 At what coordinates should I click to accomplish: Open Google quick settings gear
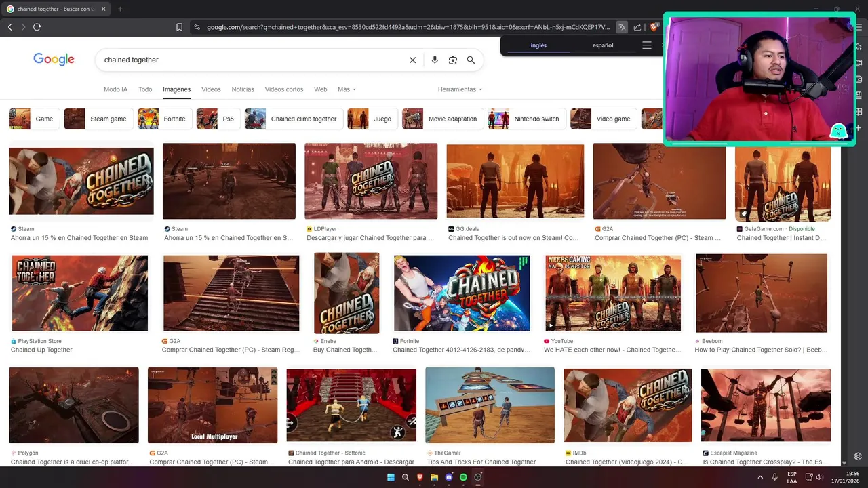(858, 457)
